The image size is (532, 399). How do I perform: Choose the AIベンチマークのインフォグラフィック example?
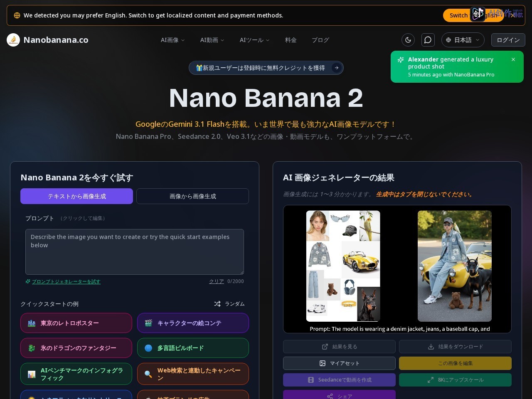point(76,374)
